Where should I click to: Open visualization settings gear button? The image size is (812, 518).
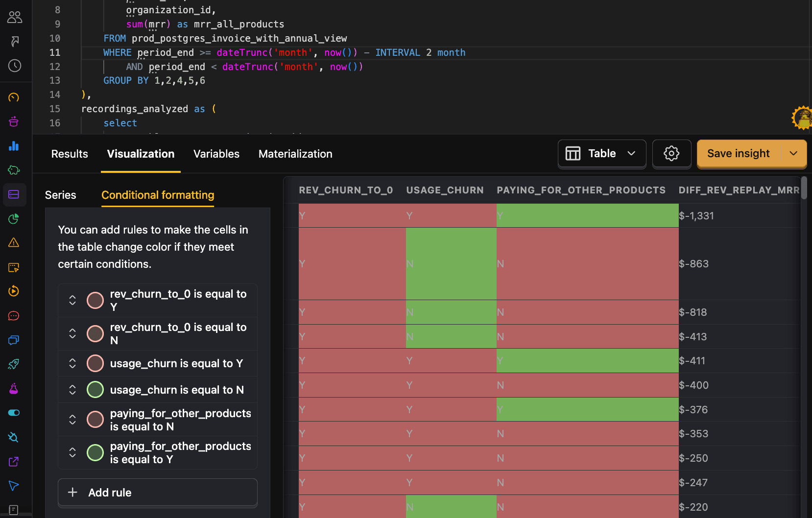tap(671, 154)
